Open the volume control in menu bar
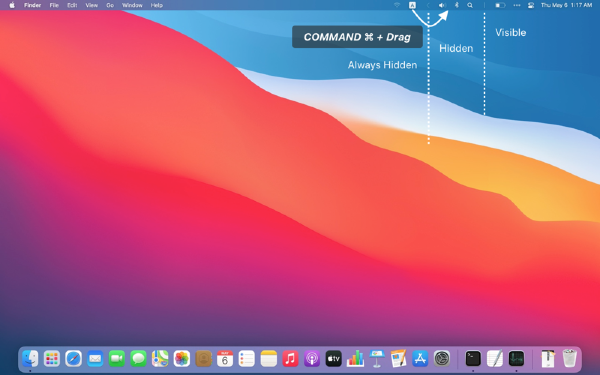This screenshot has width=600, height=375. click(442, 5)
